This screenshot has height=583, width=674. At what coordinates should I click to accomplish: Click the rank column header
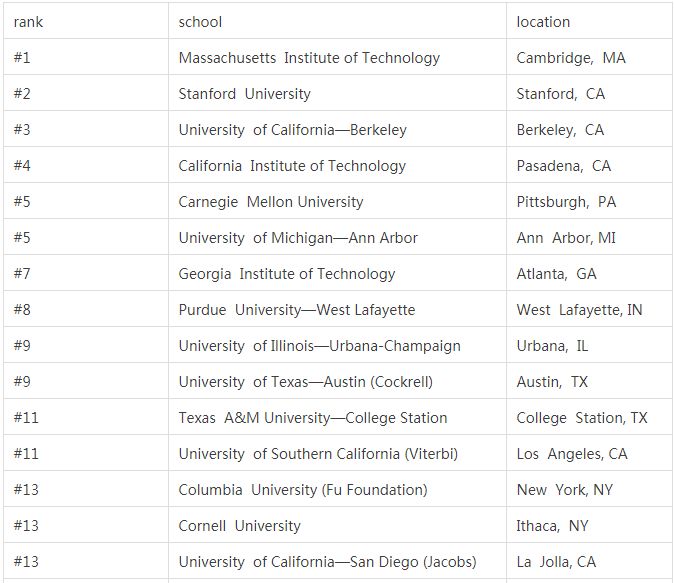(x=86, y=21)
